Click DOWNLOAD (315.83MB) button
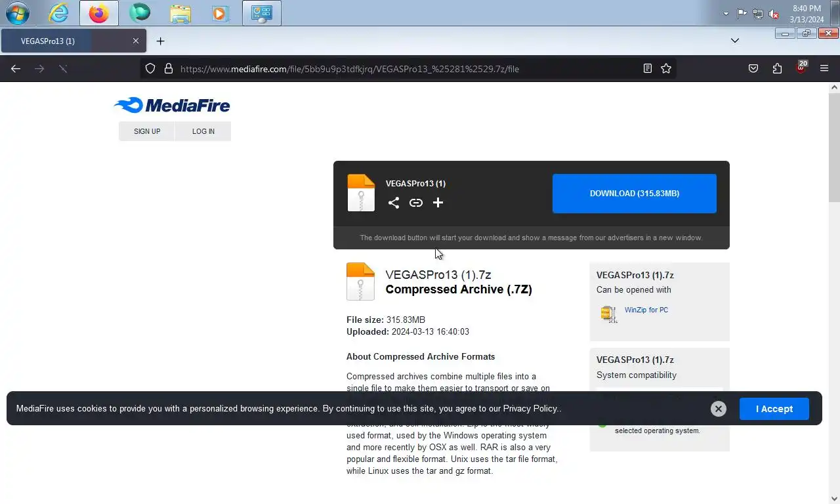Screen dimensions: 840x504 click(x=635, y=194)
